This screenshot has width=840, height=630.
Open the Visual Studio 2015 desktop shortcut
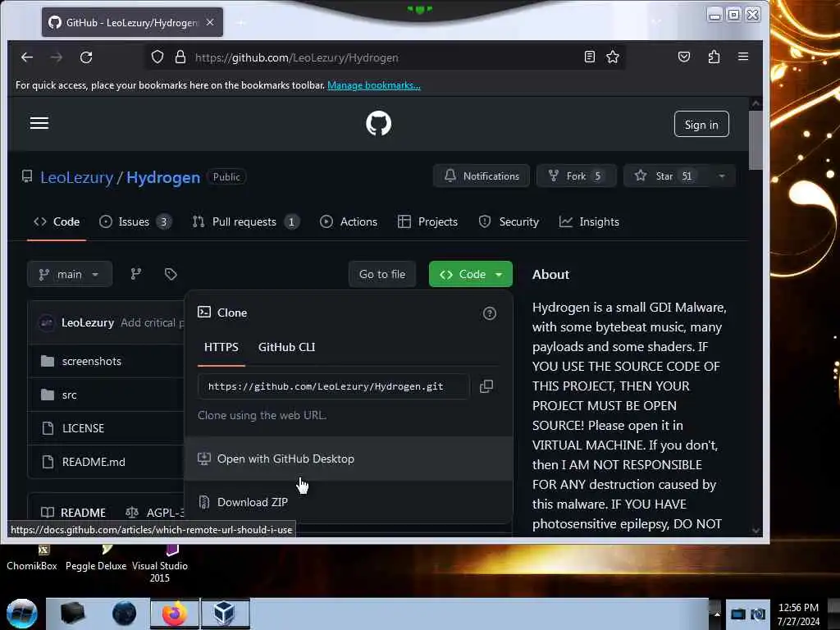(x=160, y=565)
